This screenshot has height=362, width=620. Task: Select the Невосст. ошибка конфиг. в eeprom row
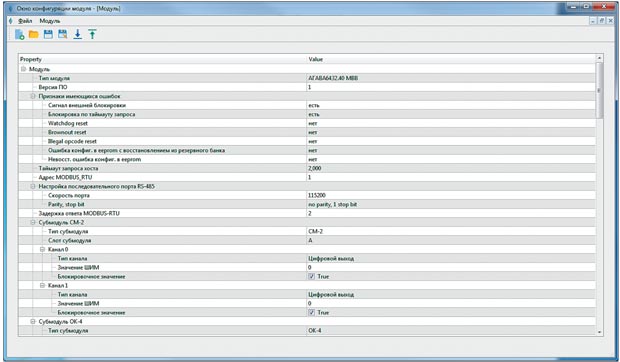(x=307, y=159)
